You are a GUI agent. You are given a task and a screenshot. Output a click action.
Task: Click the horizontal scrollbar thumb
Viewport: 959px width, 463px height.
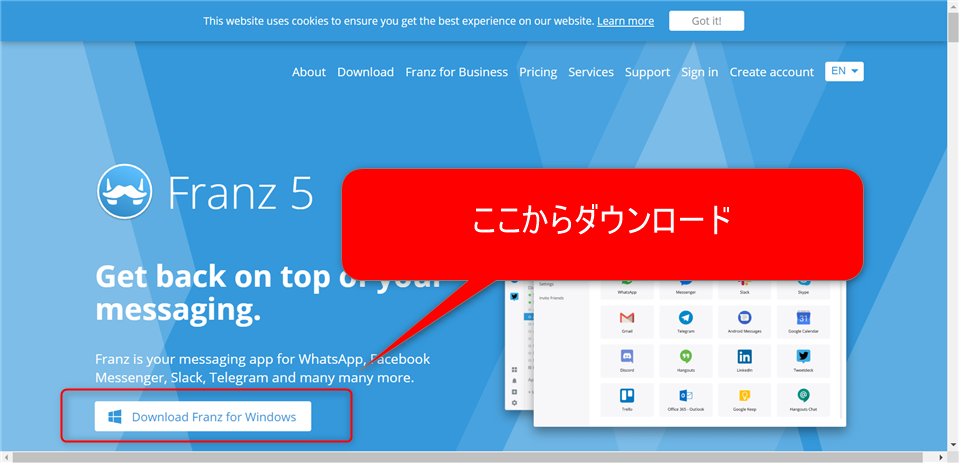tap(467, 457)
